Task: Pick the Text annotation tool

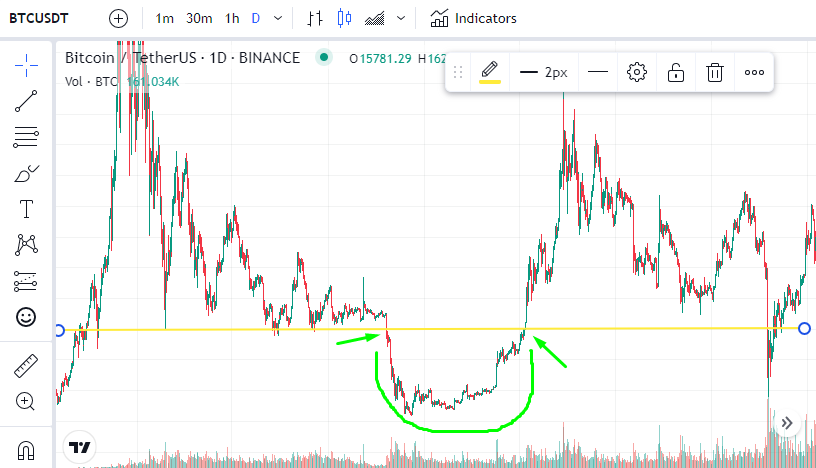Action: point(26,209)
